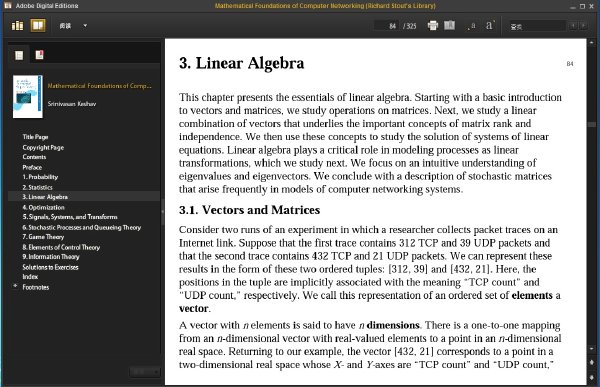Collapse the navigation panel splitter handle
Viewport: 600px width, 387px height.
[x=163, y=211]
